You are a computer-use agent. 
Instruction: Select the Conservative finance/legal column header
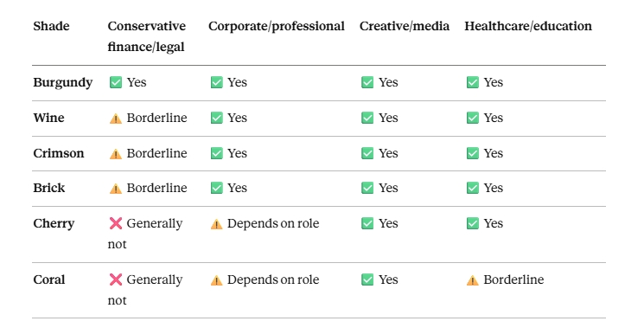147,36
